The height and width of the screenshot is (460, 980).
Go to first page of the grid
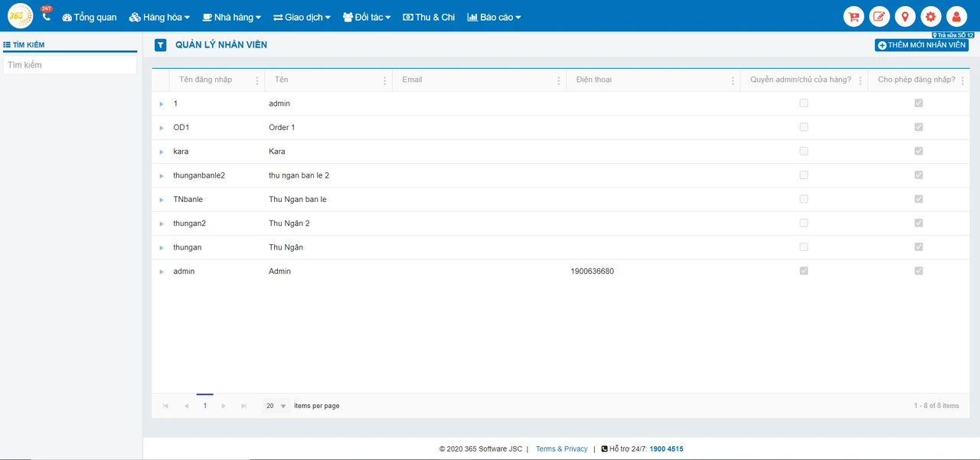click(166, 406)
